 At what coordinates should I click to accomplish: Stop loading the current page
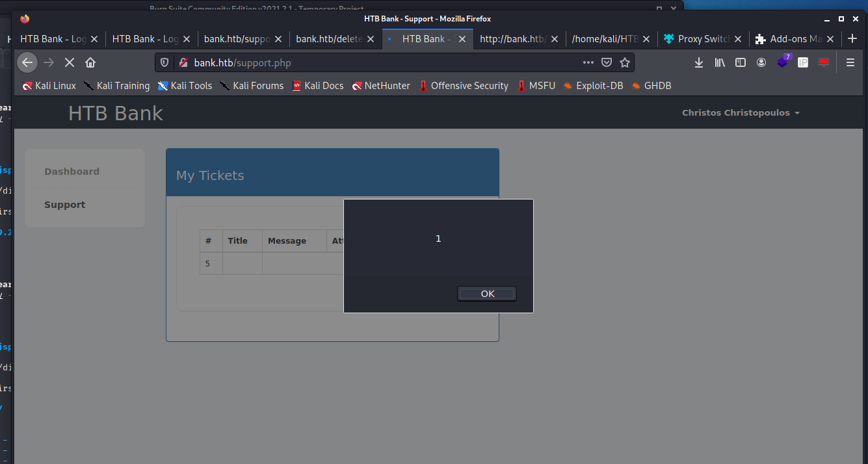(x=70, y=62)
